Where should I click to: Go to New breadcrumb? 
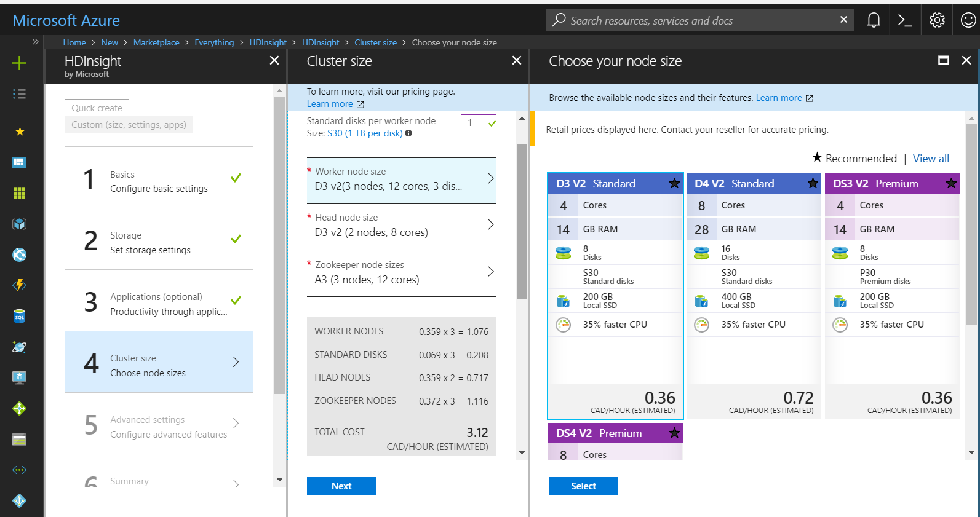pos(110,42)
